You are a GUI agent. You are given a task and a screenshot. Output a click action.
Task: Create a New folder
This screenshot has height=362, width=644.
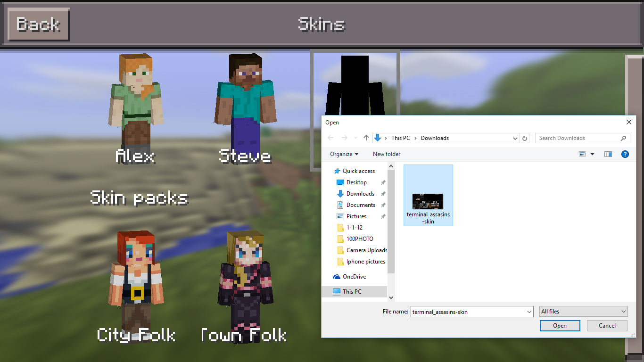click(387, 154)
